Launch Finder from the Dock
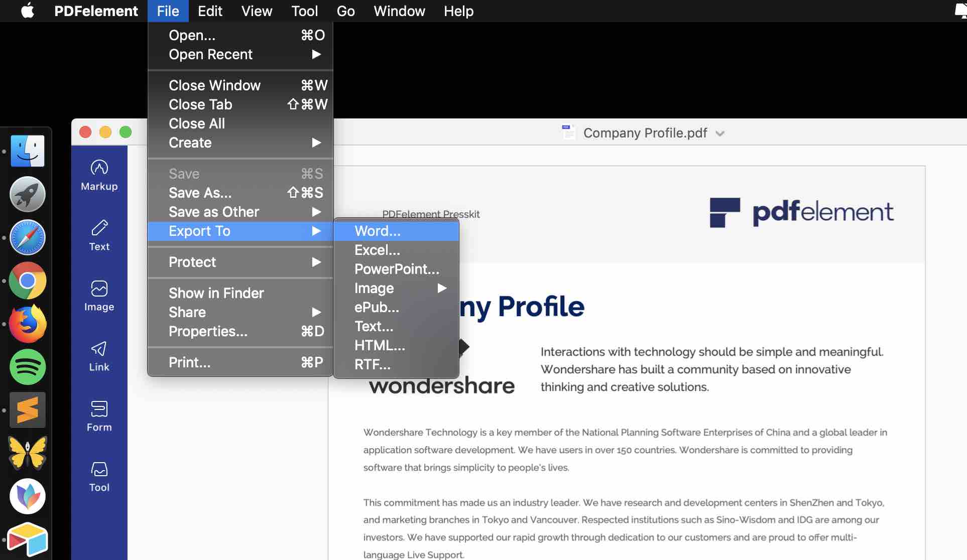Image resolution: width=967 pixels, height=560 pixels. click(28, 151)
